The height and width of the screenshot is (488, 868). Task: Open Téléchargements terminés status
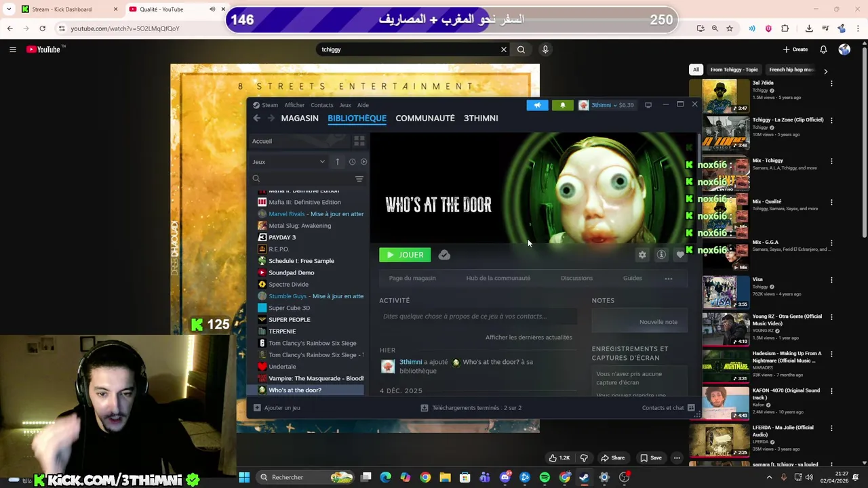point(471,408)
